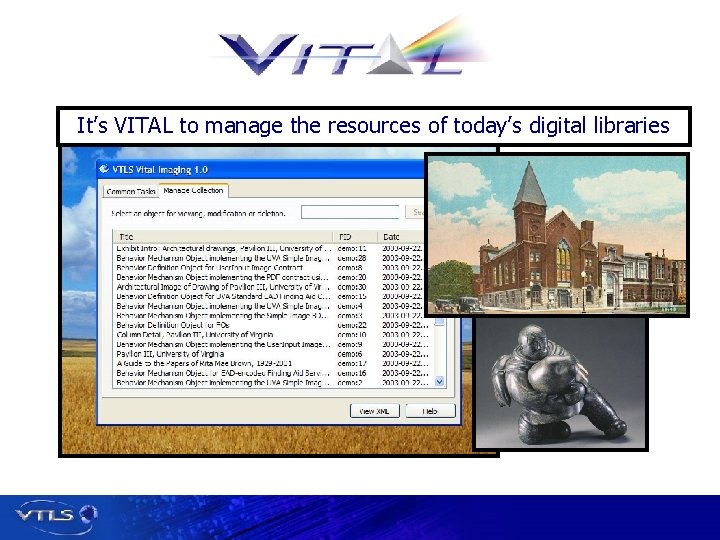
Task: Click the PID cell 'demo:8'
Action: 350,268
